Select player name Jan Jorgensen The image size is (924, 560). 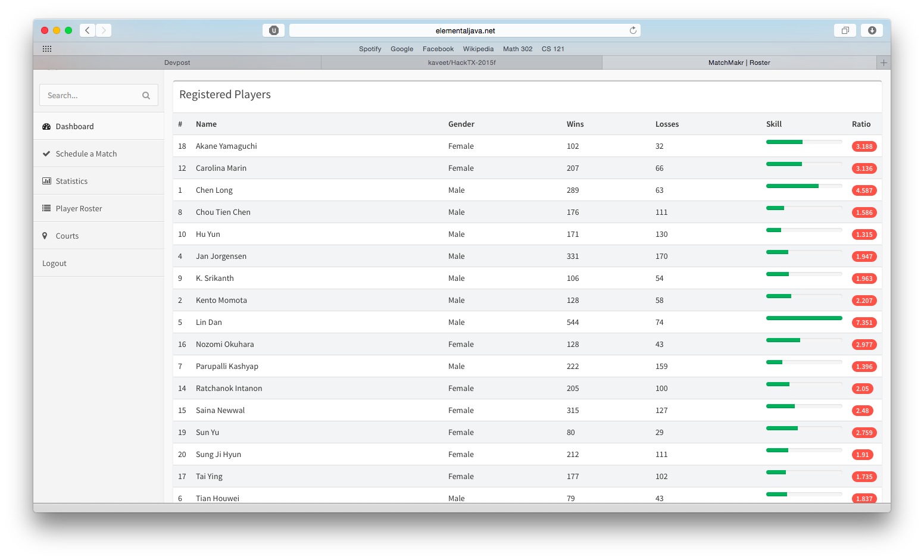click(x=221, y=256)
